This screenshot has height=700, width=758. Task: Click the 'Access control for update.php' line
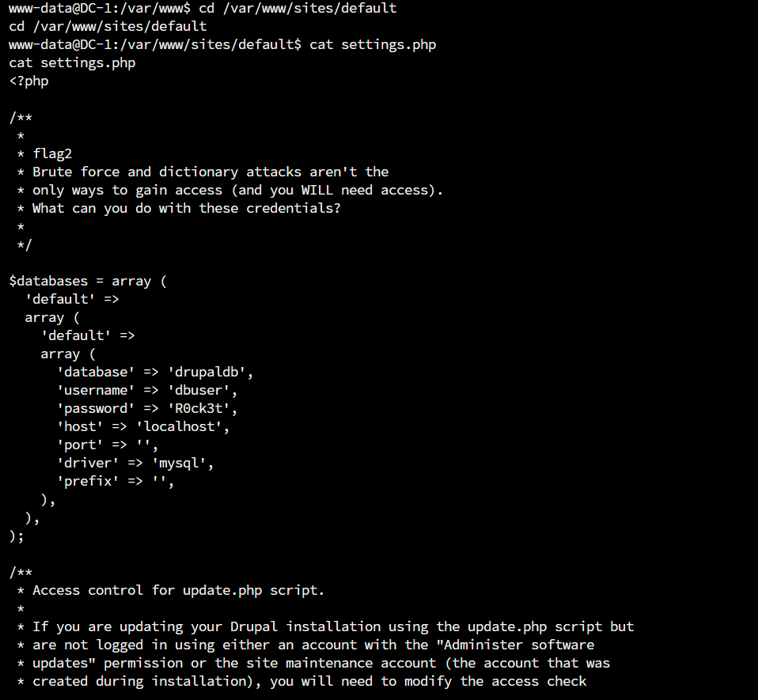(178, 590)
